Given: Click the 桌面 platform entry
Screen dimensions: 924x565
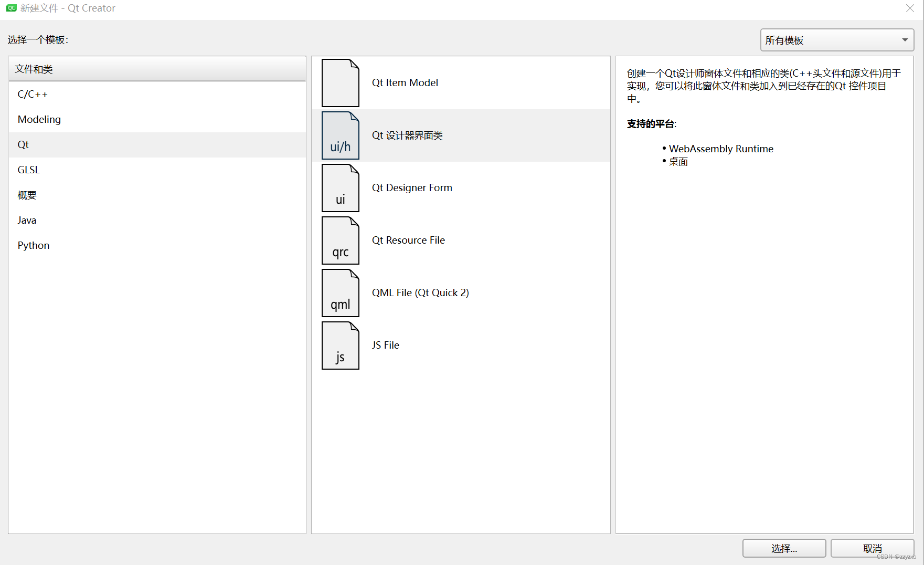Looking at the screenshot, I should pyautogui.click(x=678, y=162).
